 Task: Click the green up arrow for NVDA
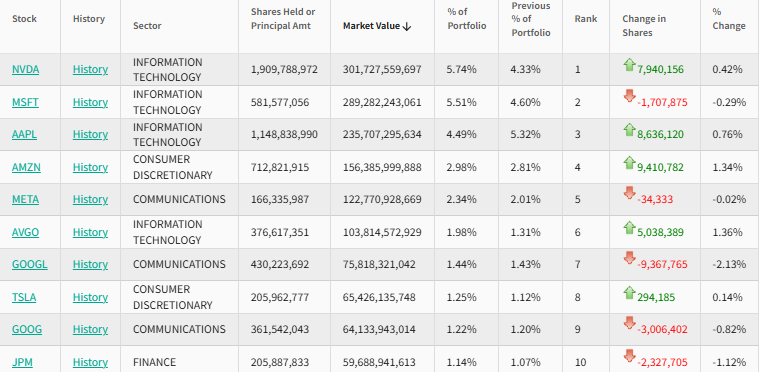(x=629, y=65)
